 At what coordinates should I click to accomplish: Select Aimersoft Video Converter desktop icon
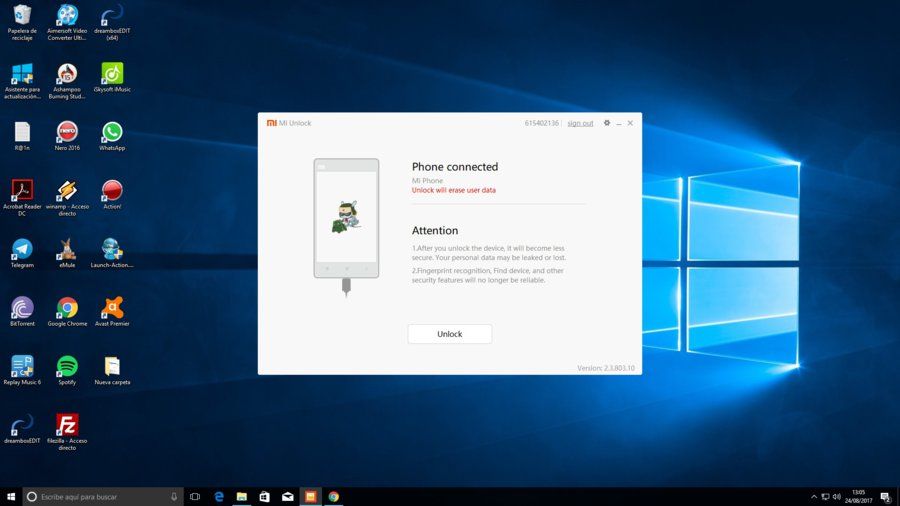click(x=67, y=22)
